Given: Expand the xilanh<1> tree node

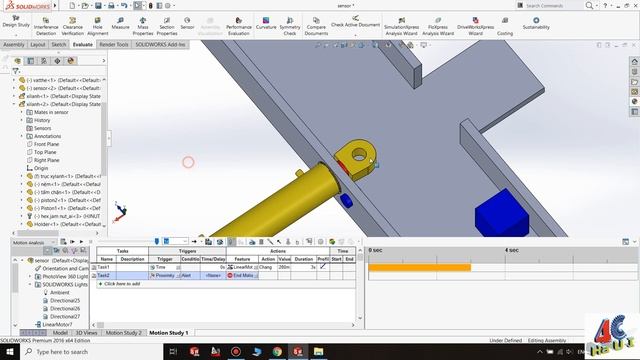Looking at the screenshot, I should coord(14,96).
